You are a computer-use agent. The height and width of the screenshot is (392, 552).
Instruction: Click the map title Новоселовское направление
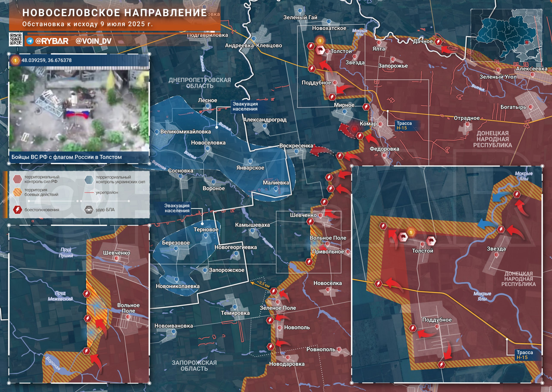click(x=115, y=12)
